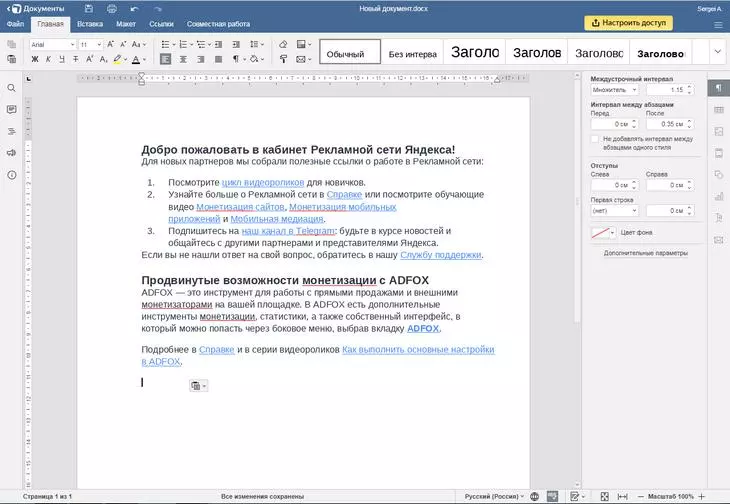The height and width of the screenshot is (504, 730).
Task: Open the Comments icon in left sidebar
Action: point(12,109)
